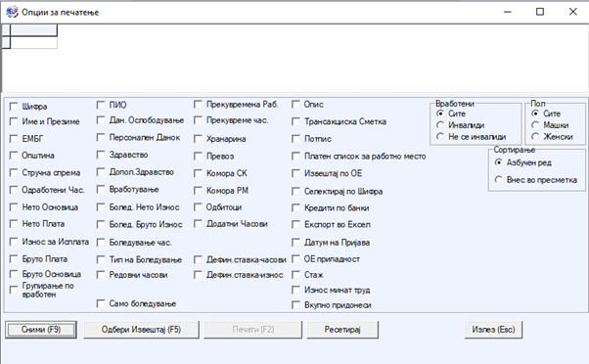The image size is (589, 364).
Task: Choose Женски radio in Пол group
Action: point(535,136)
